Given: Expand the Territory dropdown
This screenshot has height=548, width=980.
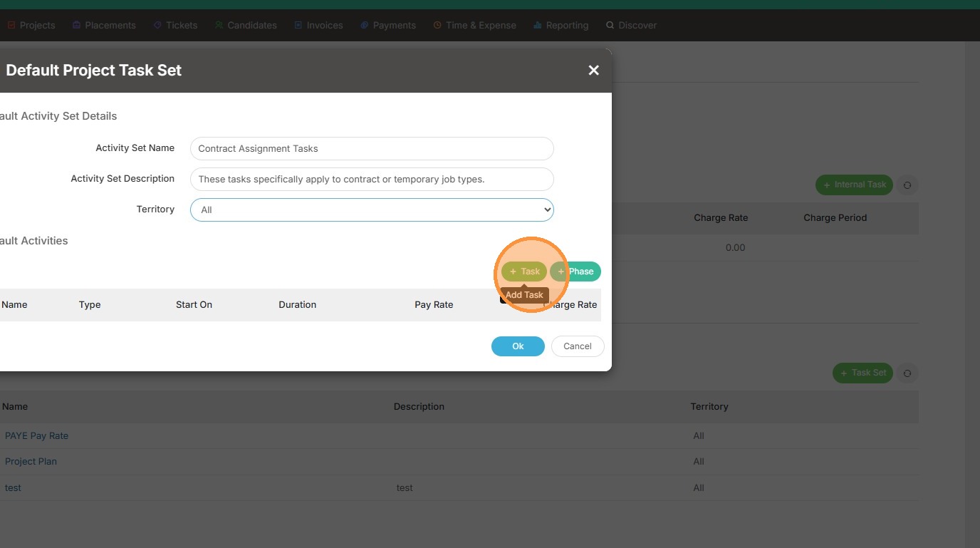Looking at the screenshot, I should click(372, 210).
